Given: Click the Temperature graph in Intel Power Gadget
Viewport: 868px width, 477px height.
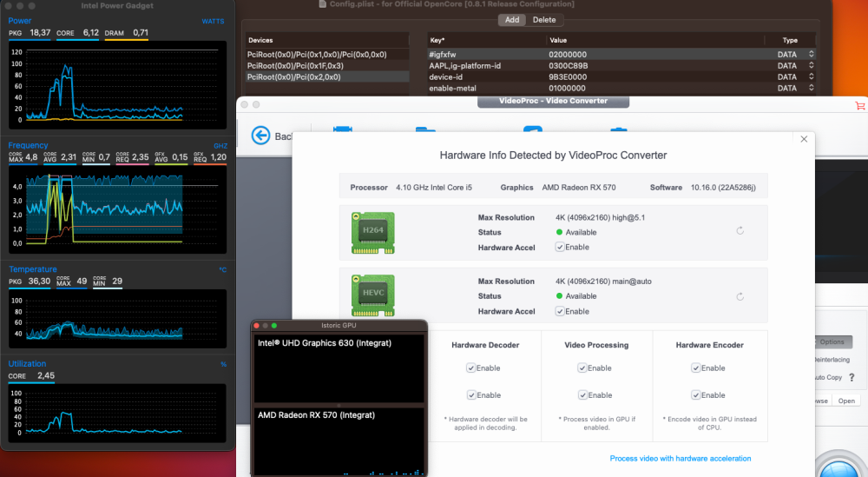Looking at the screenshot, I should (117, 319).
